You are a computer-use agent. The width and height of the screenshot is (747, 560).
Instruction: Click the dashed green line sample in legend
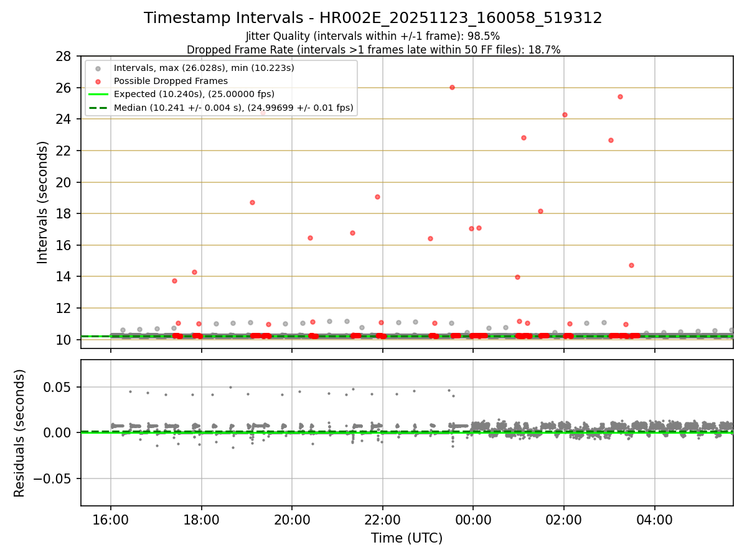click(98, 108)
